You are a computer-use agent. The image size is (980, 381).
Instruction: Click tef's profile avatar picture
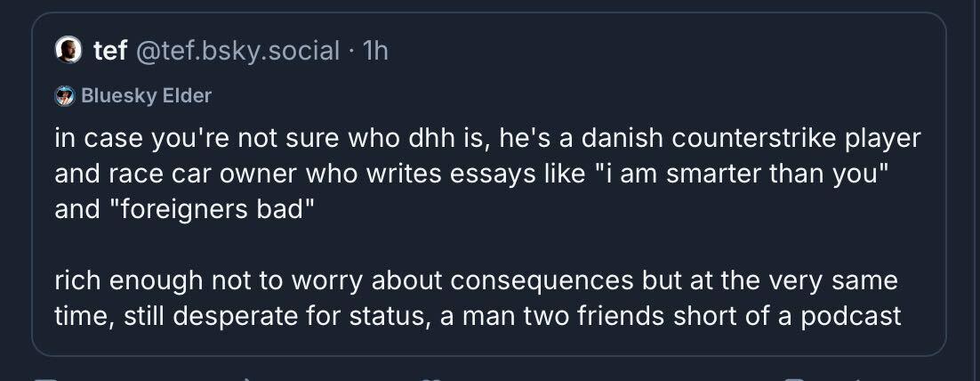67,51
